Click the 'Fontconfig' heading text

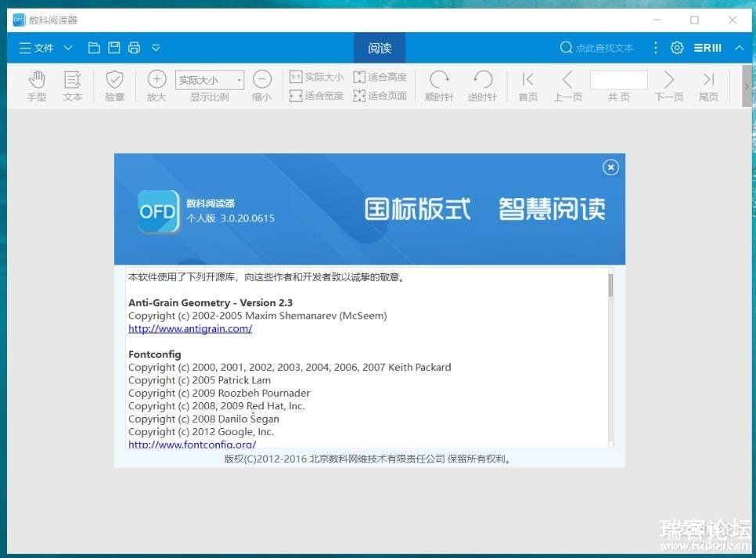tap(155, 355)
